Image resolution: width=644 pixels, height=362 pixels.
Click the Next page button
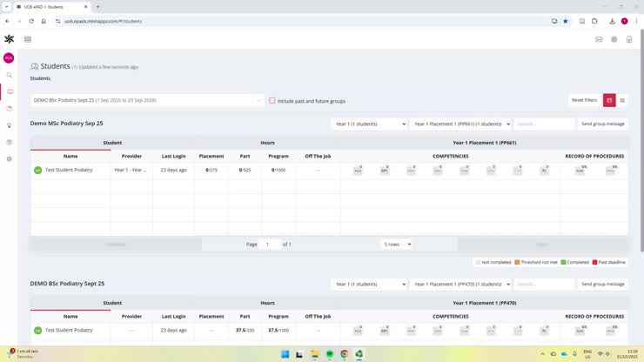pos(542,245)
